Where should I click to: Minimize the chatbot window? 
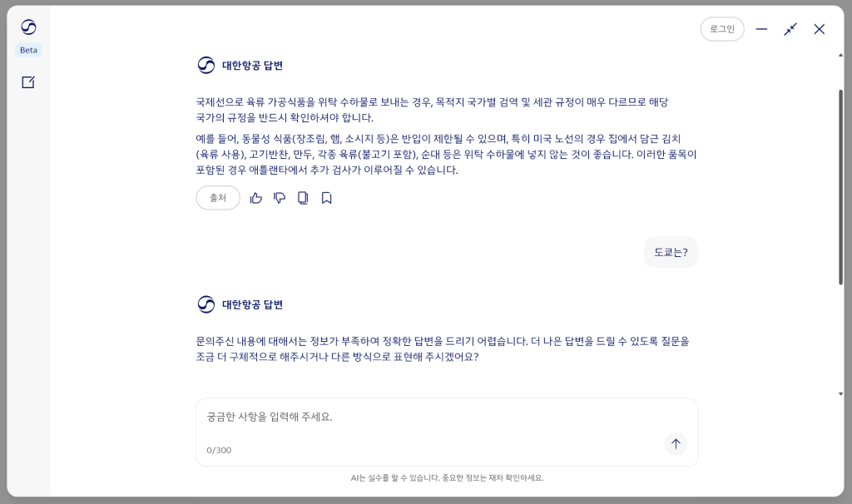pyautogui.click(x=761, y=29)
